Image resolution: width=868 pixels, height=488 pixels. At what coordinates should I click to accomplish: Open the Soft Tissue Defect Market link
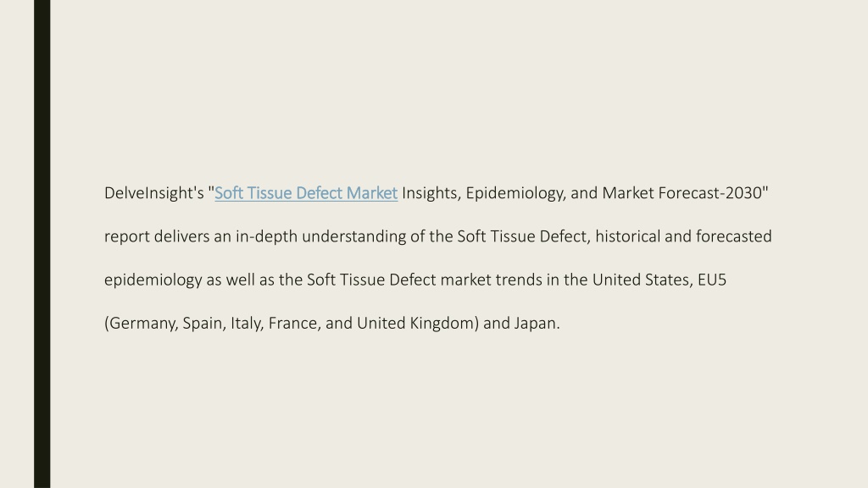tap(306, 193)
